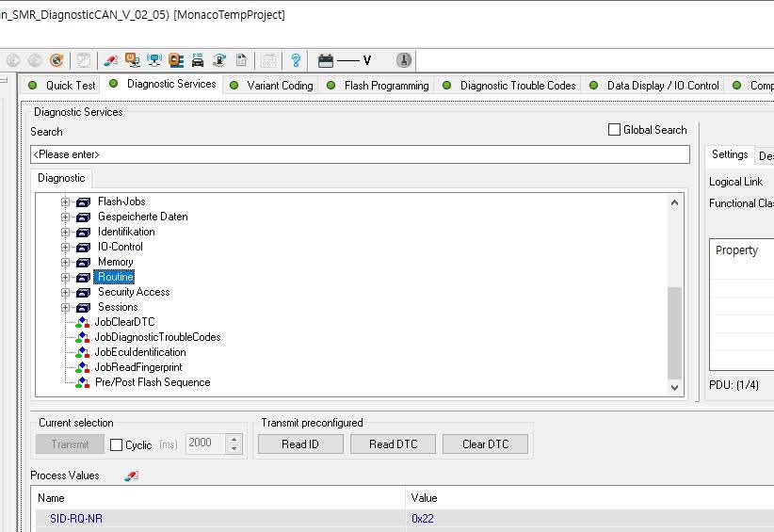Expand the Identifikation tree node
The height and width of the screenshot is (532, 774).
coord(65,232)
